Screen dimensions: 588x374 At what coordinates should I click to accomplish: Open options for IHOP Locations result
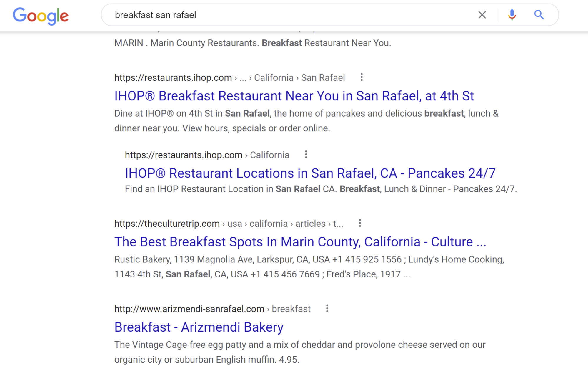[x=306, y=155]
